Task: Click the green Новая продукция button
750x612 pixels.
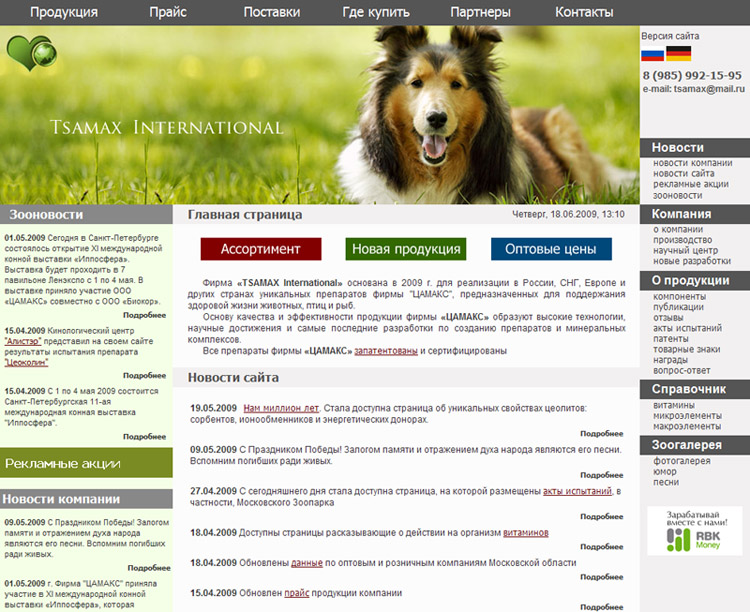Action: pos(406,249)
